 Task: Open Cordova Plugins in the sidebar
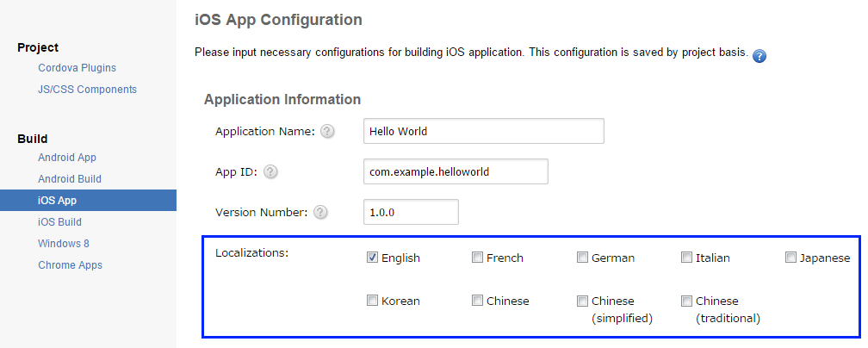click(77, 68)
